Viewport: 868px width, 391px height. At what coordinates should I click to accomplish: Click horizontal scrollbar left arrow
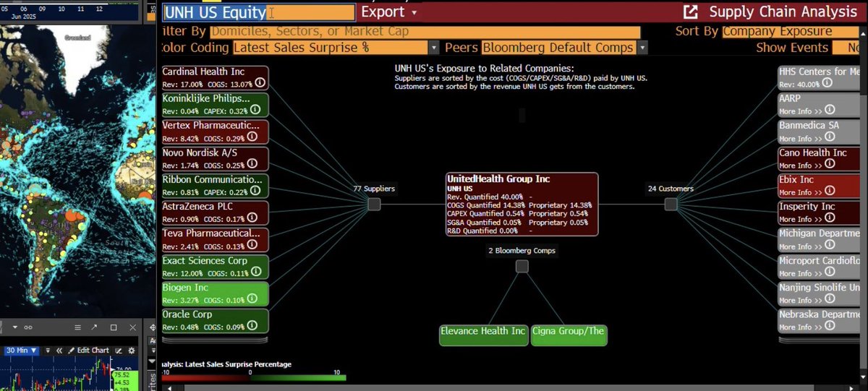[171, 387]
